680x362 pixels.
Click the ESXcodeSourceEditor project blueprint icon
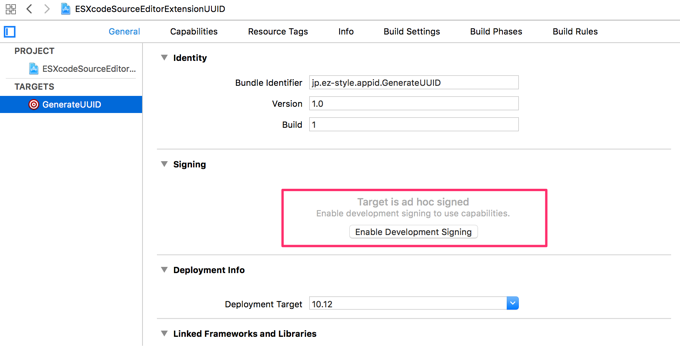[x=33, y=68]
